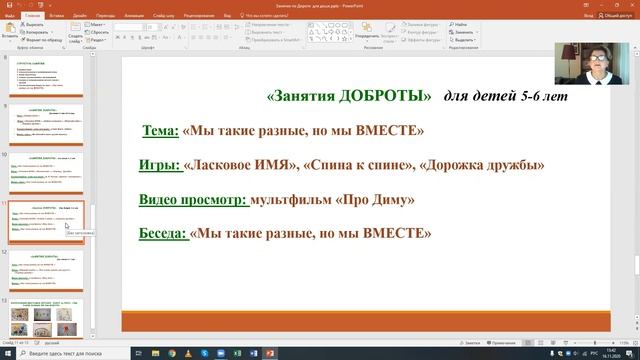Viewport: 640px width, 360px height.
Task: Click the Save icon in the title bar
Action: point(9,5)
